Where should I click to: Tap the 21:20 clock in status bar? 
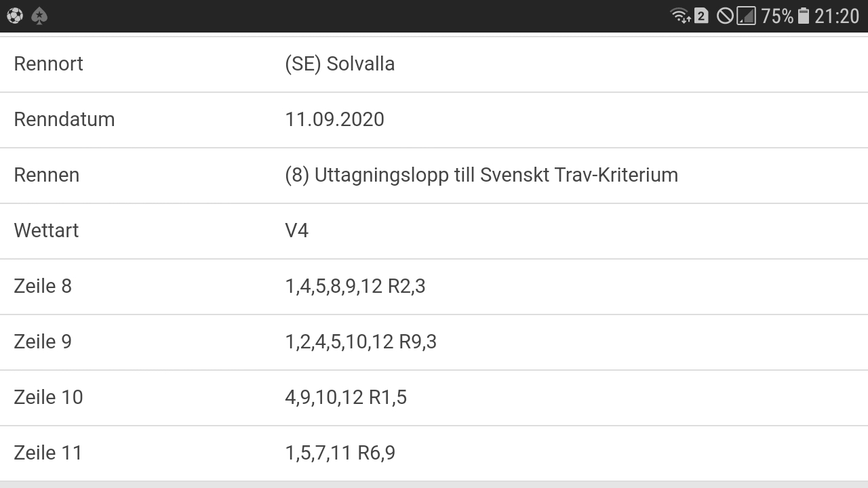point(837,16)
